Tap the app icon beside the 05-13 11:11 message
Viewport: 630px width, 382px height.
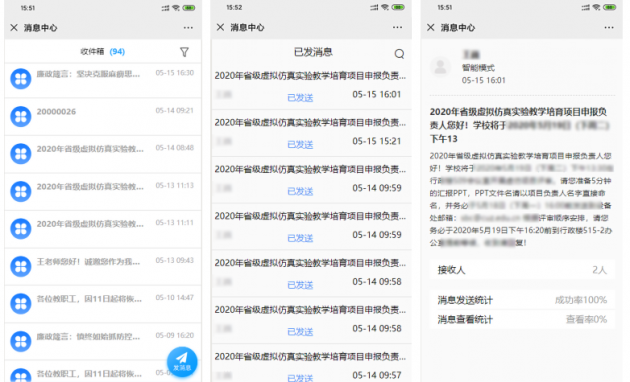click(x=20, y=229)
